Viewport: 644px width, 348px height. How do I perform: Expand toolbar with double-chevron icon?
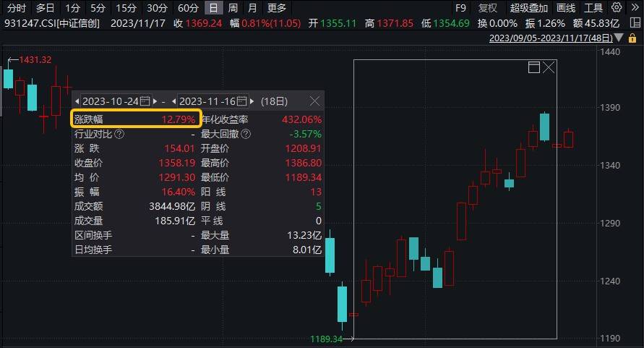pyautogui.click(x=635, y=7)
